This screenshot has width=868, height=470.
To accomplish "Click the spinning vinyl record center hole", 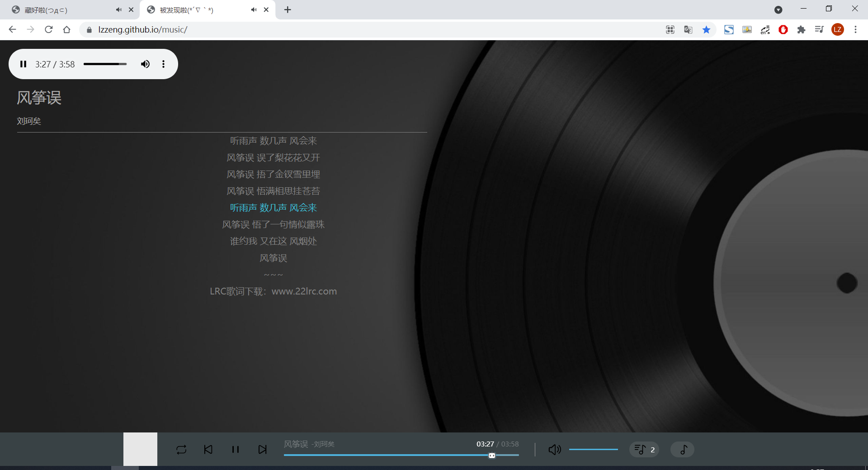I will [847, 283].
